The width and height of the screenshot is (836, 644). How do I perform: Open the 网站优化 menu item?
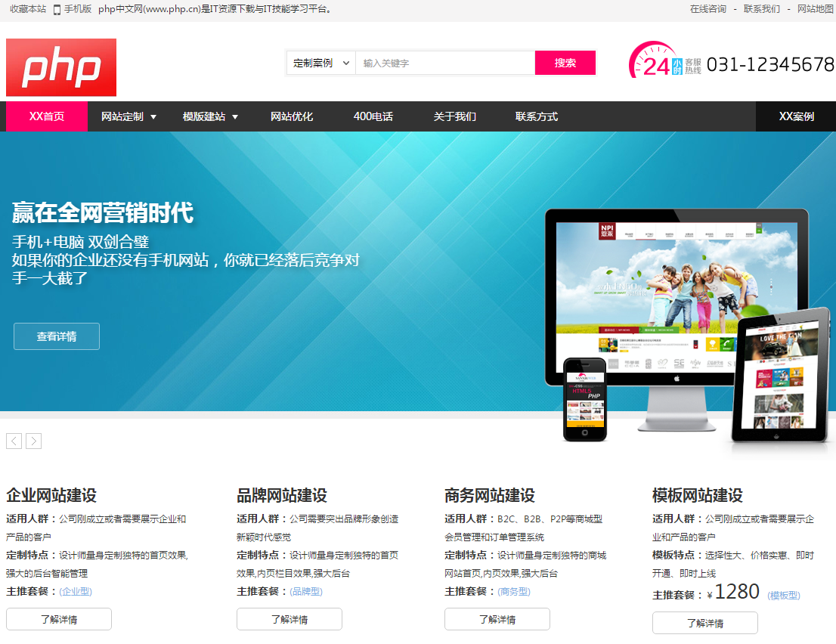pos(292,116)
